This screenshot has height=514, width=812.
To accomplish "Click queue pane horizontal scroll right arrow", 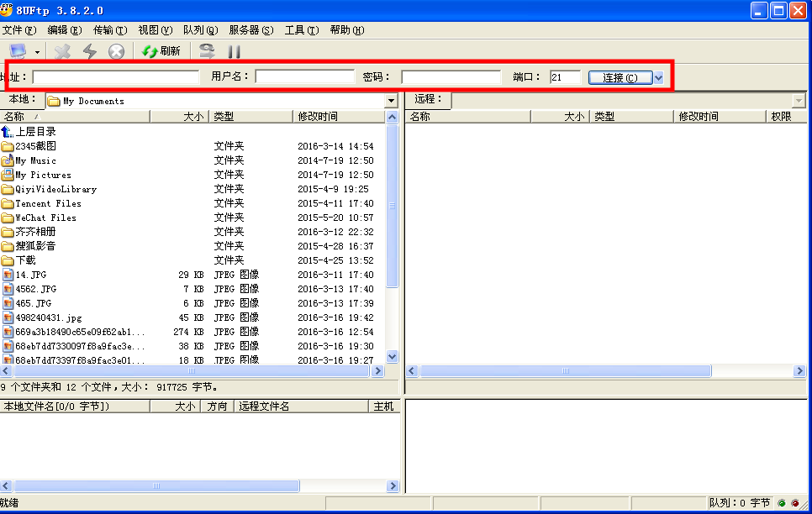I will [393, 485].
